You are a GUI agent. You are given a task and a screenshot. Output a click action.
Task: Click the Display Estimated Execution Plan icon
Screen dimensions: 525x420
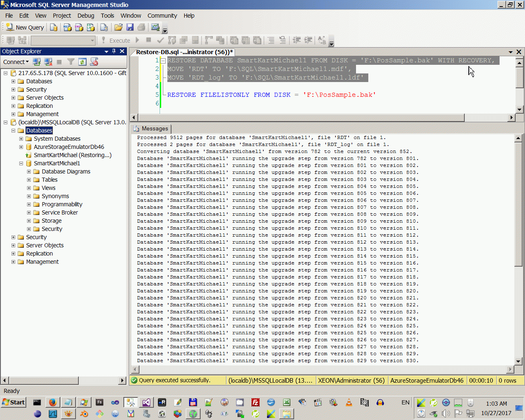point(172,40)
